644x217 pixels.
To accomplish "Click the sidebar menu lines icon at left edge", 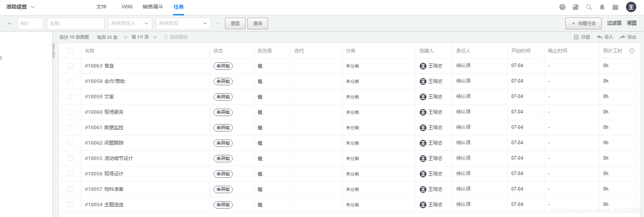I will pos(1,58).
